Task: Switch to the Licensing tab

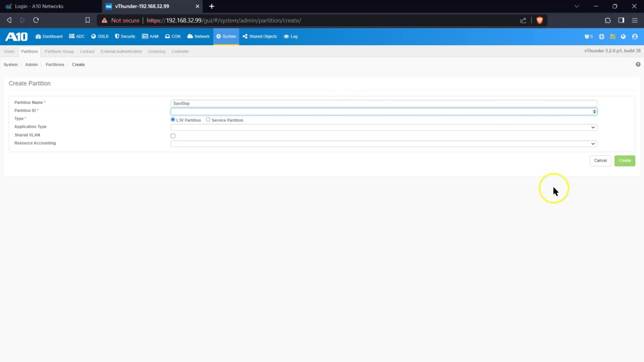Action: pyautogui.click(x=156, y=51)
